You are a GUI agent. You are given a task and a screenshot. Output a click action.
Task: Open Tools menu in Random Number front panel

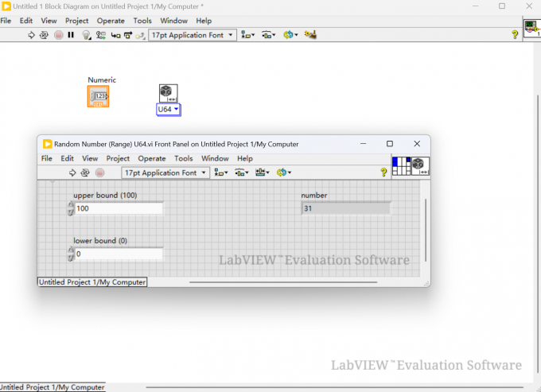[x=183, y=158]
